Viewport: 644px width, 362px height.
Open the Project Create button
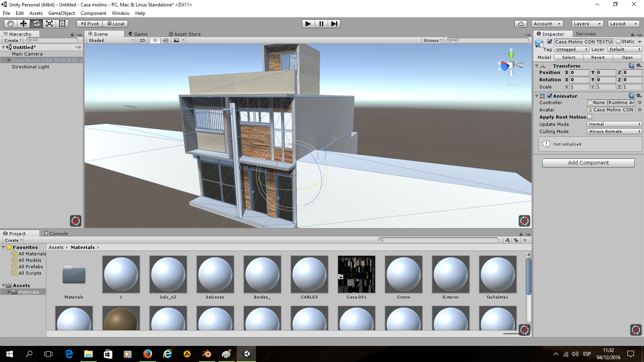13,240
